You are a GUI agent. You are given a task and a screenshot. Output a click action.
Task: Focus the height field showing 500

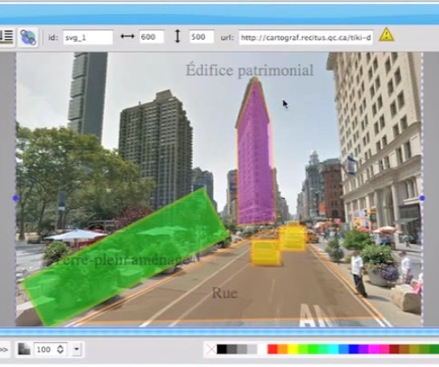(201, 37)
